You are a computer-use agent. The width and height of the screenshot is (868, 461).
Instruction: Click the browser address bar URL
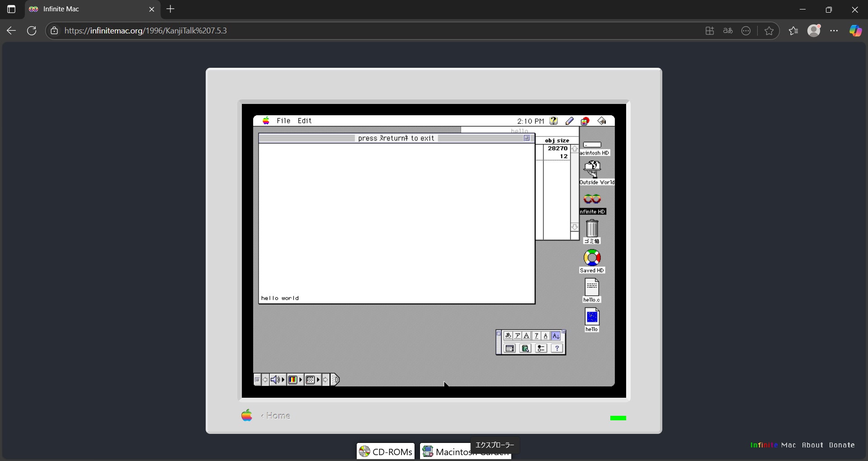tap(146, 31)
